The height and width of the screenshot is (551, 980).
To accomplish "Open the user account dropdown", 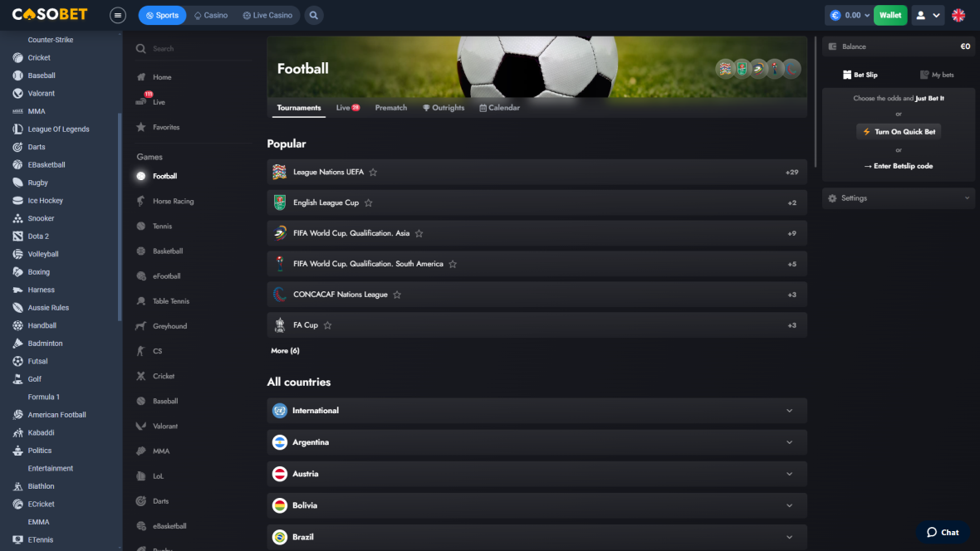I will [928, 15].
